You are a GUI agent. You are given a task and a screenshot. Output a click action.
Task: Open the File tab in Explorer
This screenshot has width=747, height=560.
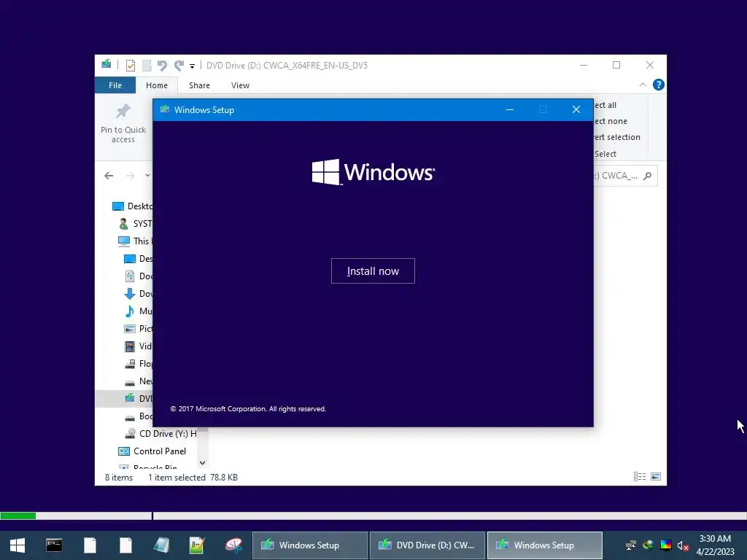(x=115, y=85)
